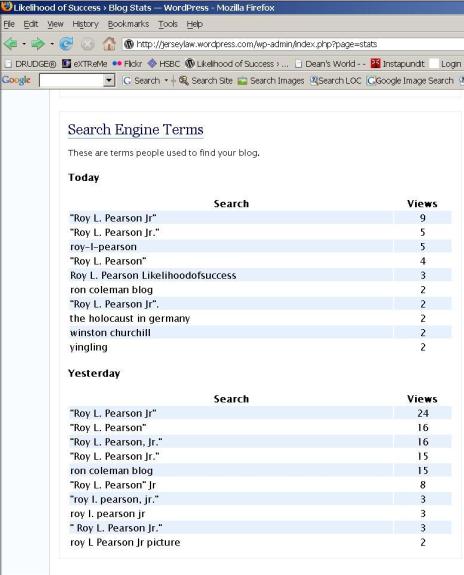This screenshot has width=464, height=575.
Task: Select roy L Pearson Jr picture term
Action: click(x=125, y=542)
